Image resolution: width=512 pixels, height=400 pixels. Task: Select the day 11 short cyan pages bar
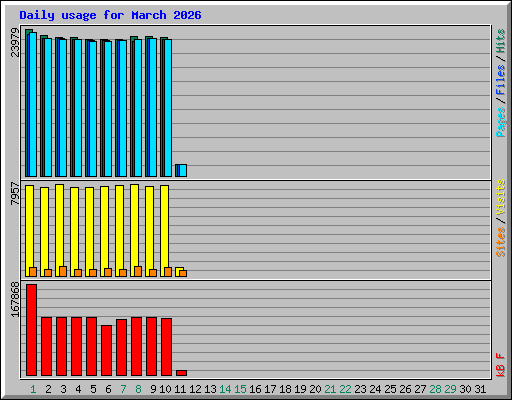pyautogui.click(x=183, y=170)
